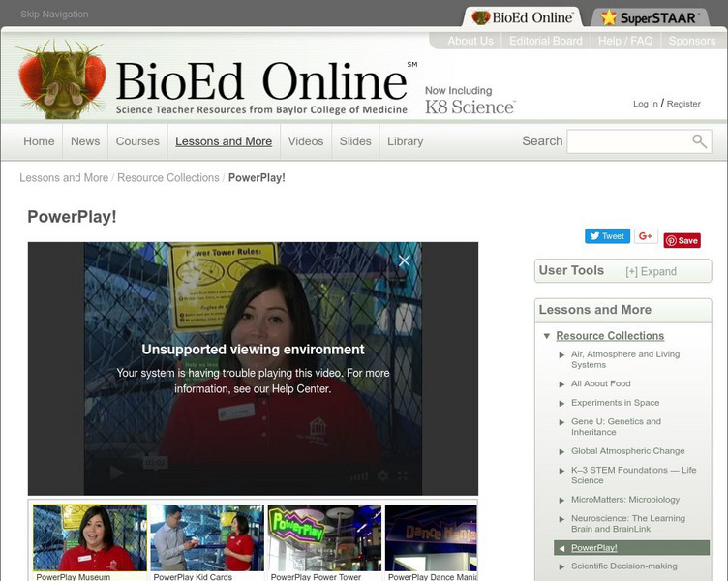Open MicroMatters: Microbiology collection

tap(625, 500)
